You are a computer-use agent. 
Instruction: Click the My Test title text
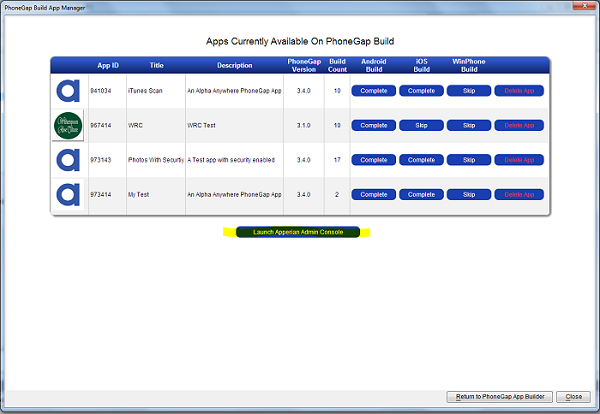[x=138, y=194]
